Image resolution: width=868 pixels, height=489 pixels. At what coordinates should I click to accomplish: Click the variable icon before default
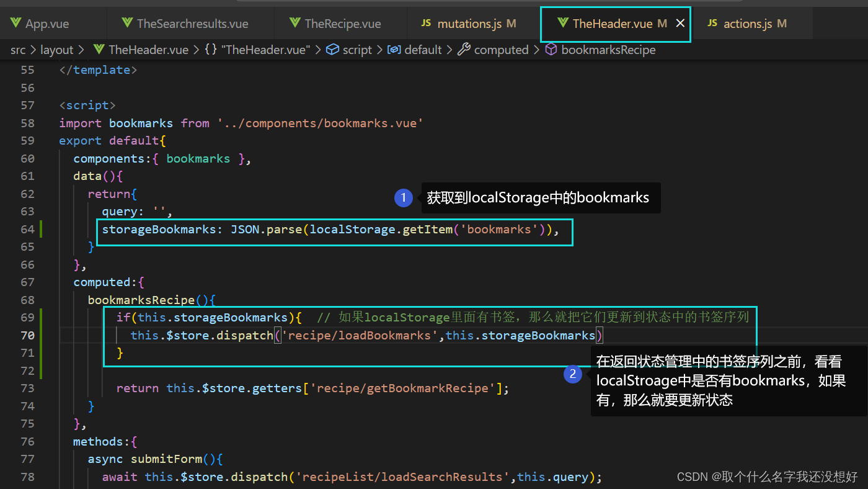pyautogui.click(x=394, y=50)
